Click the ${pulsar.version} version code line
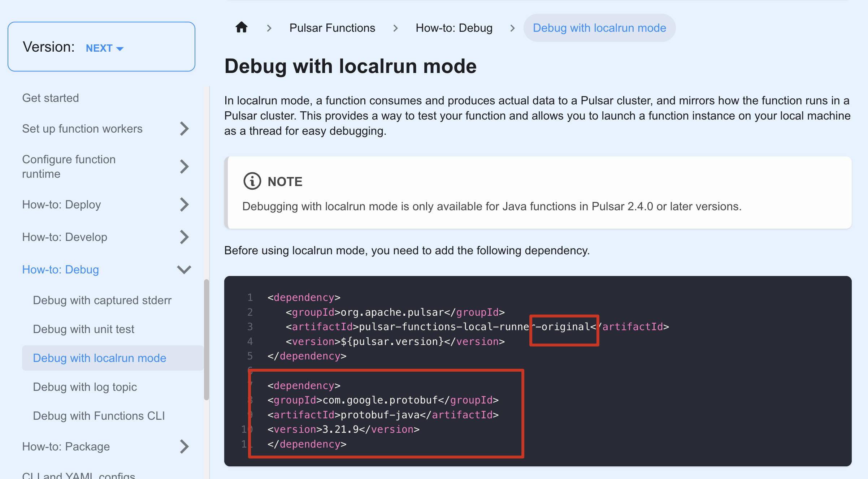The width and height of the screenshot is (868, 479). pos(395,341)
